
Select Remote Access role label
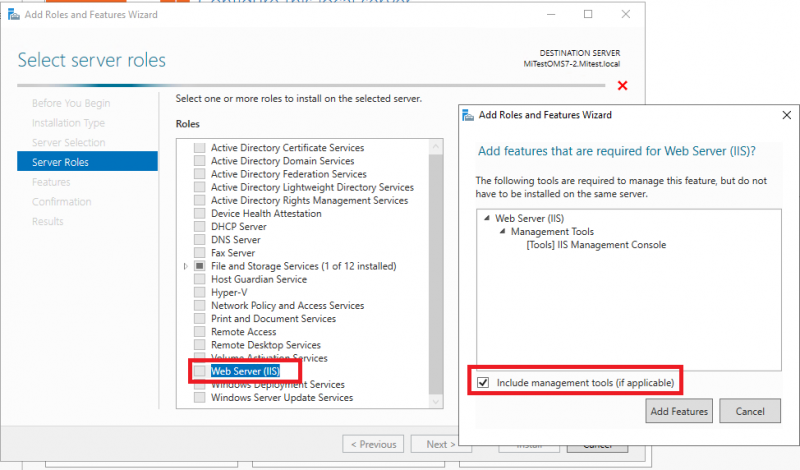(x=244, y=332)
